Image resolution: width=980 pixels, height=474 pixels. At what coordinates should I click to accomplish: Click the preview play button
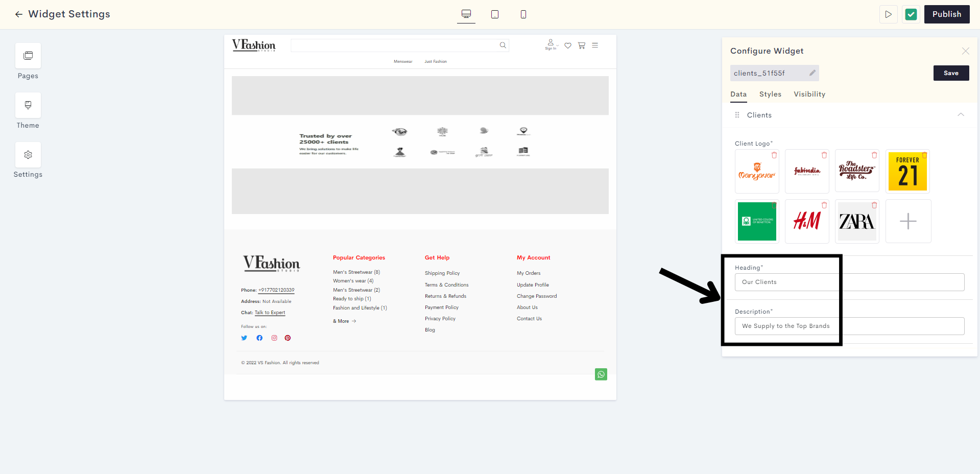pos(888,14)
